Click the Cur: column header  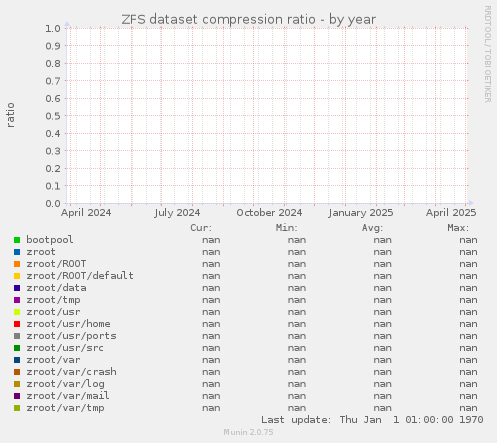point(201,228)
